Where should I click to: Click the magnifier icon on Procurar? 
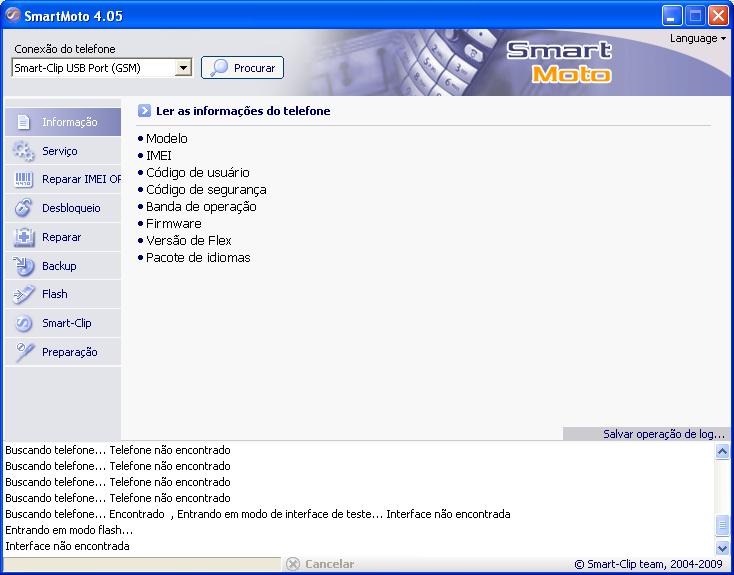(x=219, y=68)
